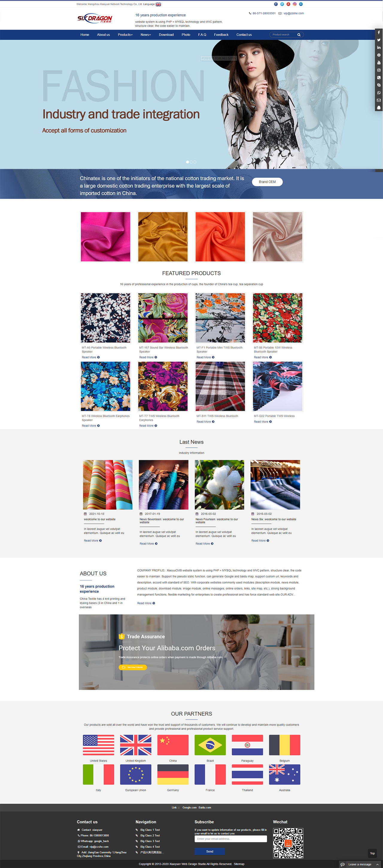Viewport: 383px width, 868px height.
Task: Select the second banner slide dot
Action: point(191,162)
